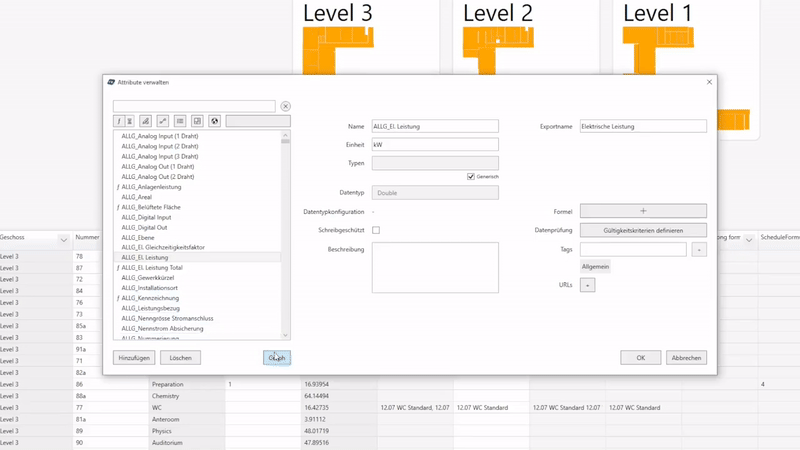Confirm the dialog with OK
The width and height of the screenshot is (800, 450).
coord(641,357)
